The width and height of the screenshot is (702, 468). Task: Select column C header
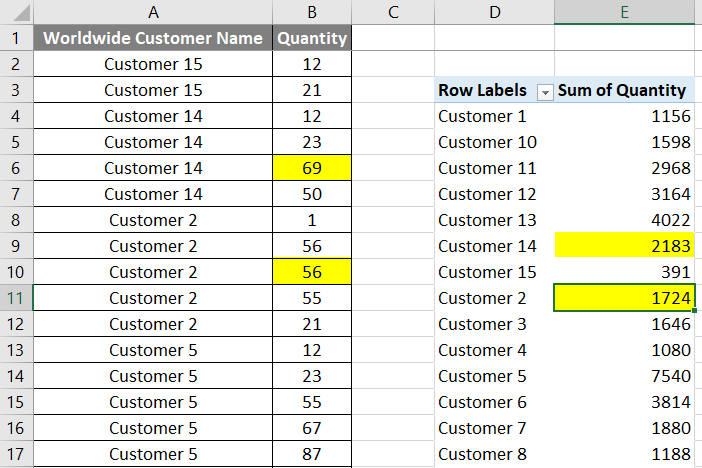point(393,12)
